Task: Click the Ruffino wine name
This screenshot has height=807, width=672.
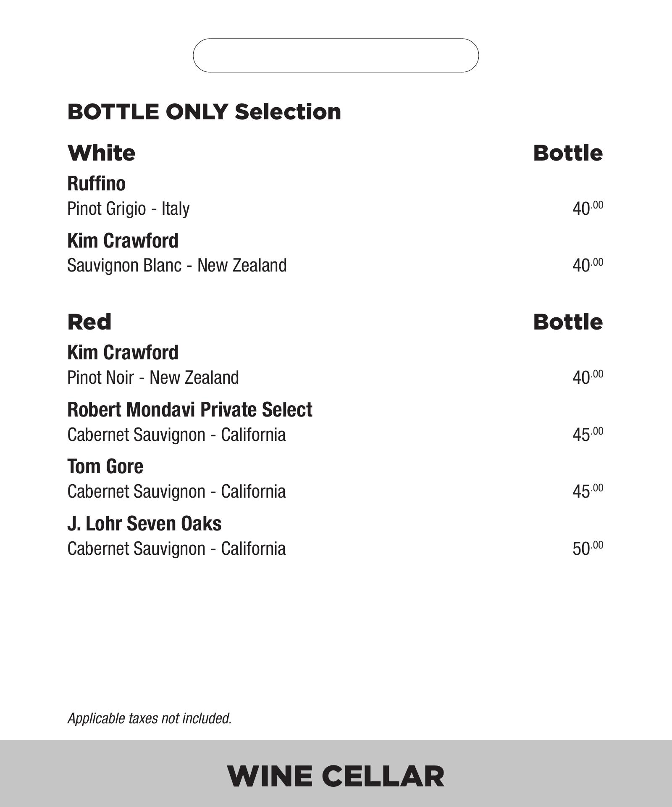Action: [x=97, y=184]
